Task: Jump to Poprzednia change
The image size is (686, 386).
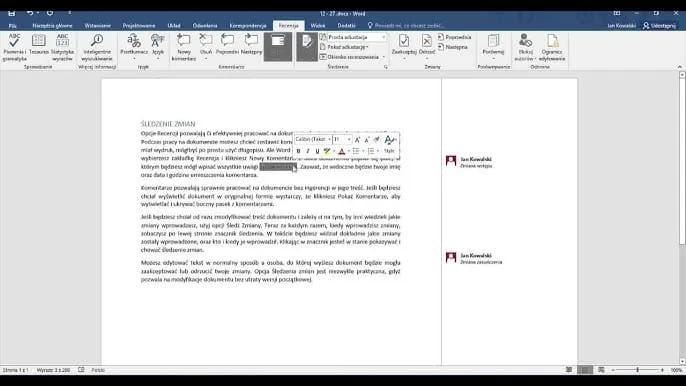Action: (x=454, y=37)
